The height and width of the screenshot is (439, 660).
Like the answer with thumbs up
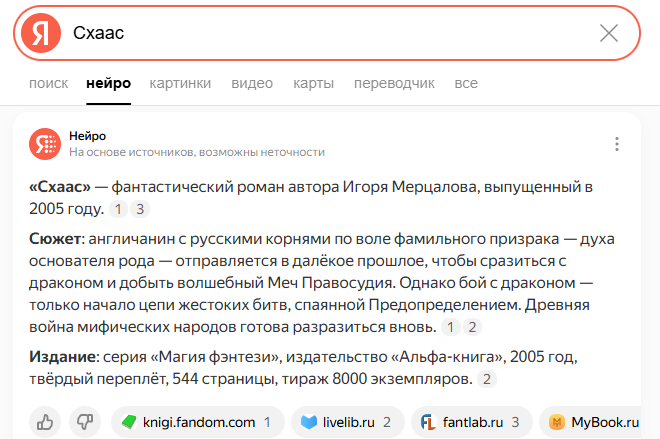[45, 422]
